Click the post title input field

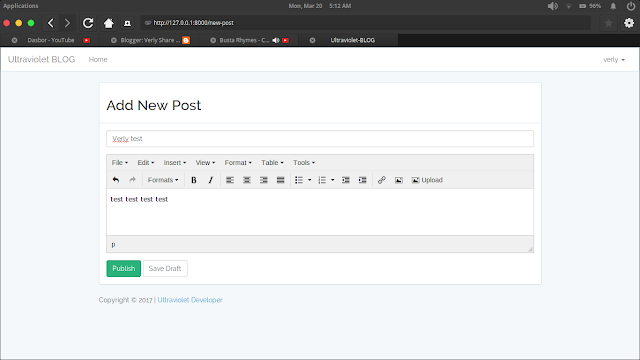point(320,139)
